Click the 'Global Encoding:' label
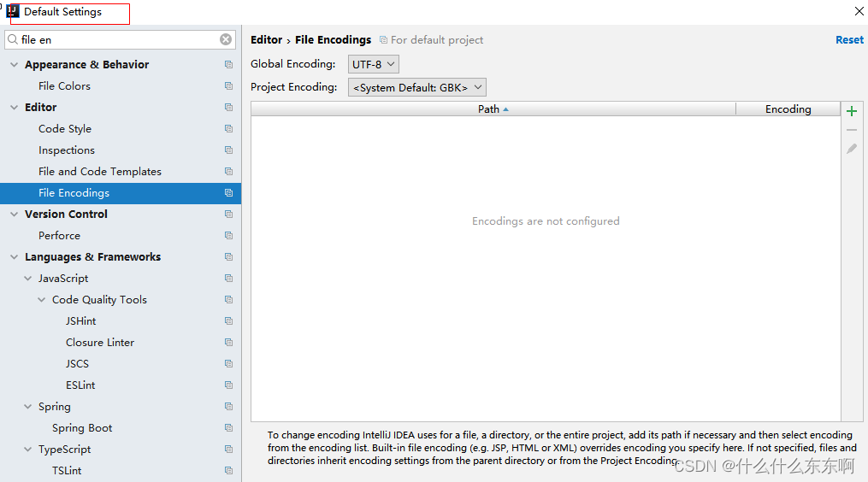 coord(292,63)
